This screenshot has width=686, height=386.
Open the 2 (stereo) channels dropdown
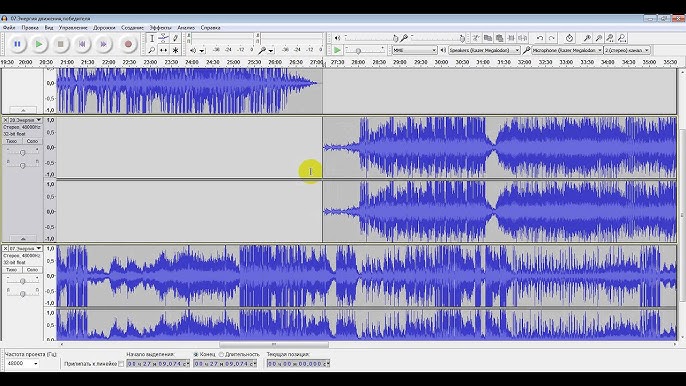click(x=626, y=50)
